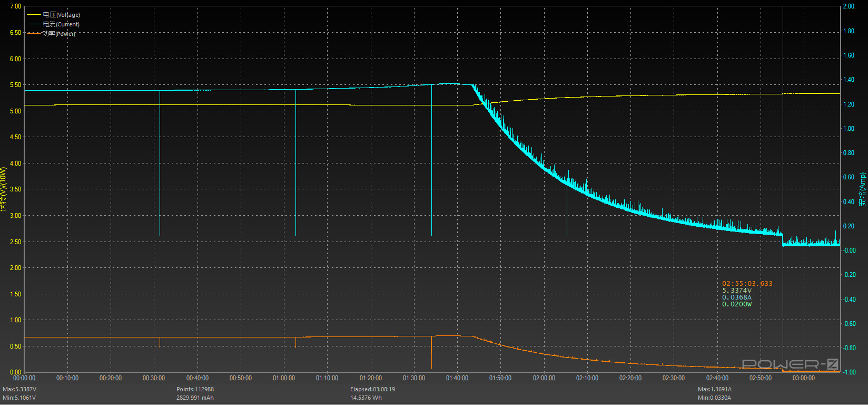Click the POWER-Z logo watermark

(x=790, y=364)
